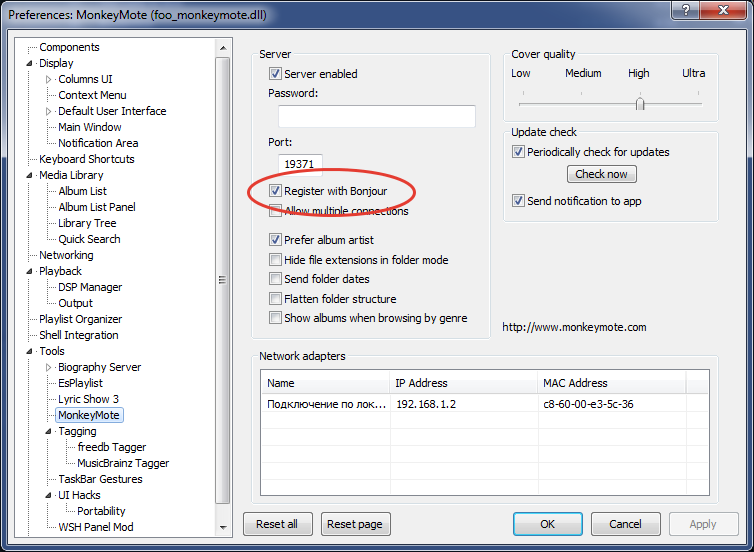The image size is (754, 552).
Task: Click the Reset page button
Action: click(355, 524)
